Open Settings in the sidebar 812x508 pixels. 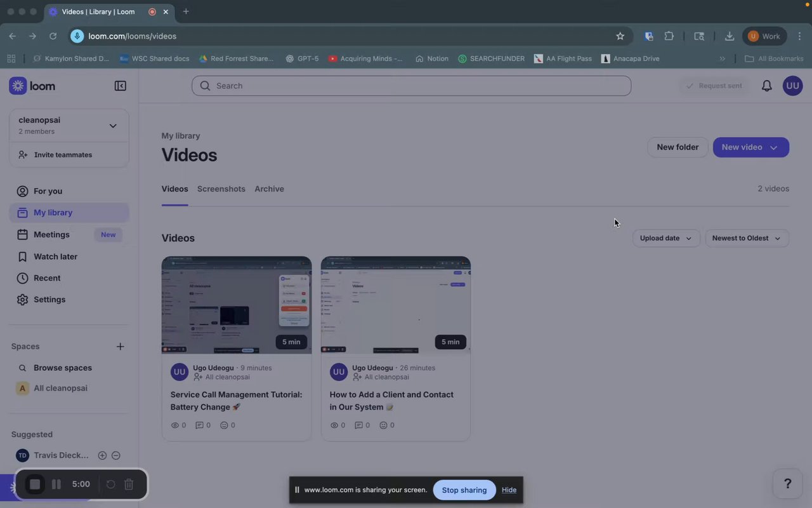click(69, 300)
